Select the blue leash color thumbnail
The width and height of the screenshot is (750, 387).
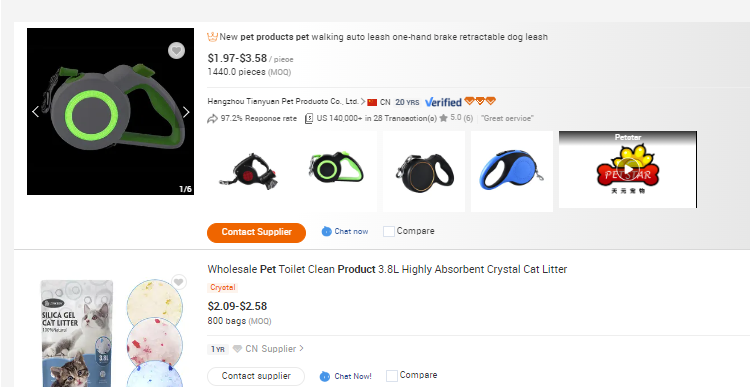coord(512,171)
